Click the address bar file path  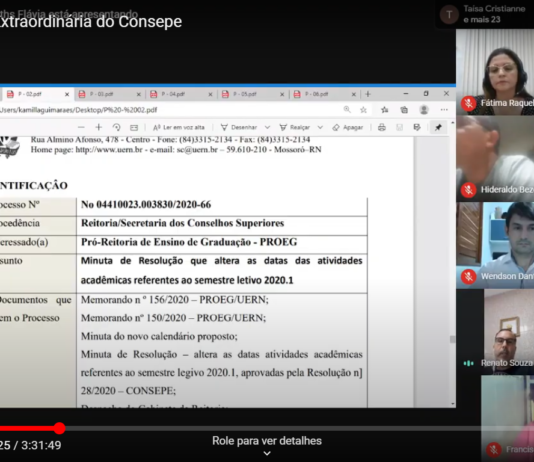coord(78,110)
